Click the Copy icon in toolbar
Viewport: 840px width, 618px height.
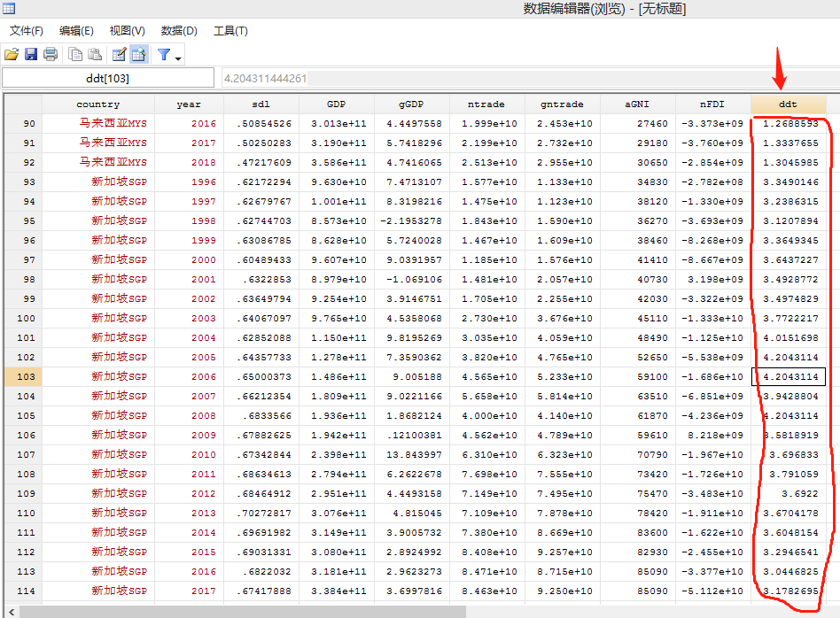pyautogui.click(x=75, y=54)
